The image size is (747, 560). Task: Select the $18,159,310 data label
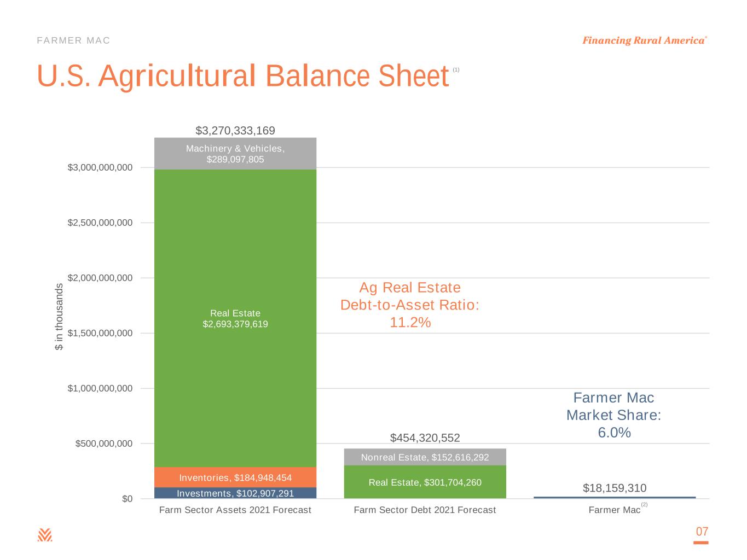click(614, 488)
